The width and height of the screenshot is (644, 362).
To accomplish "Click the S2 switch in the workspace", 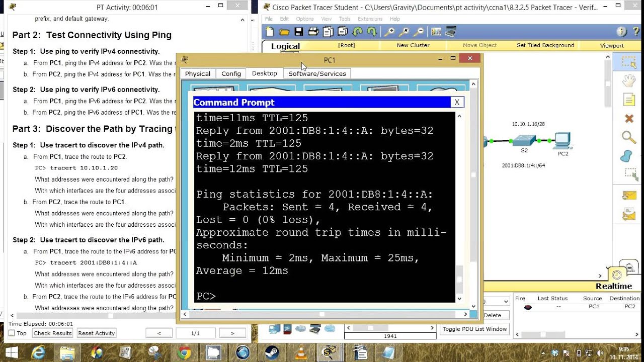I will click(524, 141).
